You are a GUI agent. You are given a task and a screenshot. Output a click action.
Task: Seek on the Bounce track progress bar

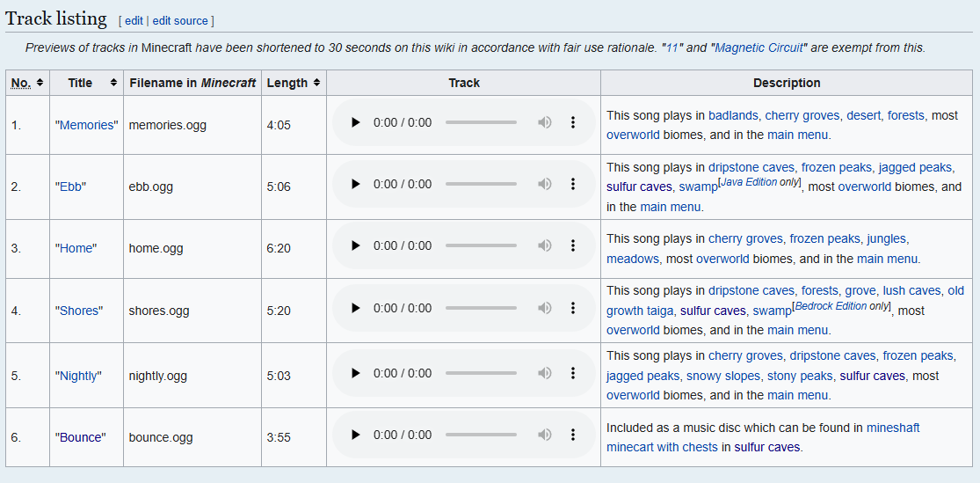click(482, 435)
